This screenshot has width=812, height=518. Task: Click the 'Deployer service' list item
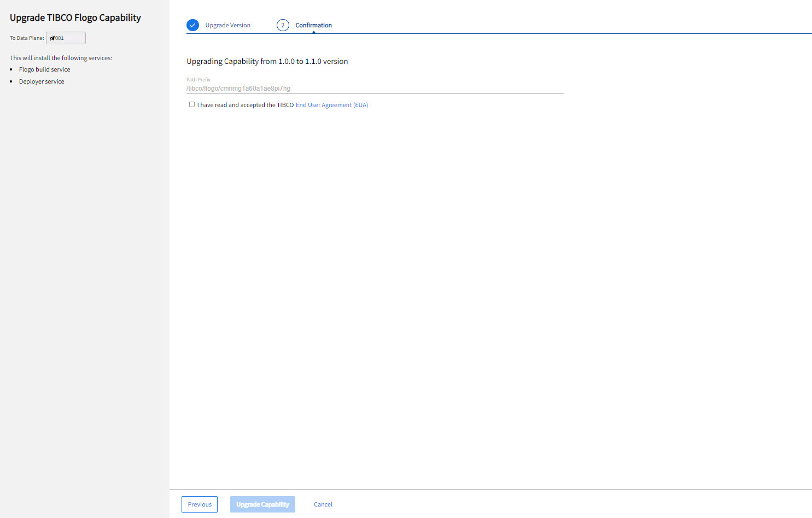coord(42,81)
